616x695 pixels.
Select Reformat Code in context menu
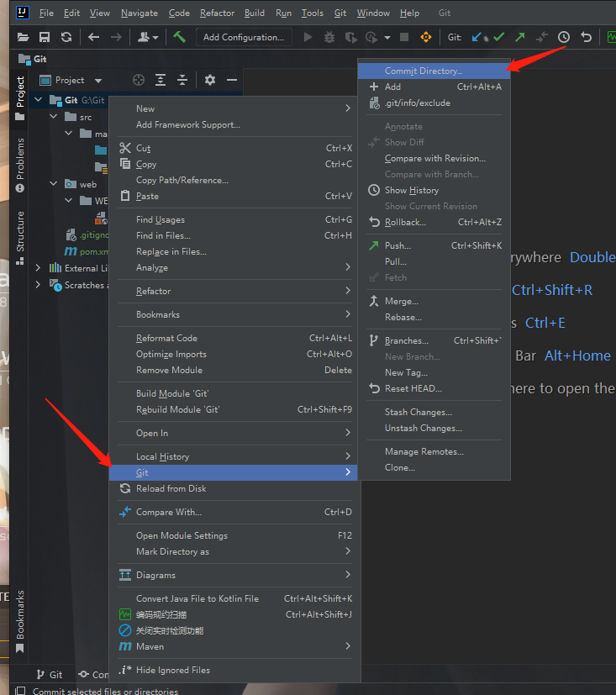coord(233,338)
